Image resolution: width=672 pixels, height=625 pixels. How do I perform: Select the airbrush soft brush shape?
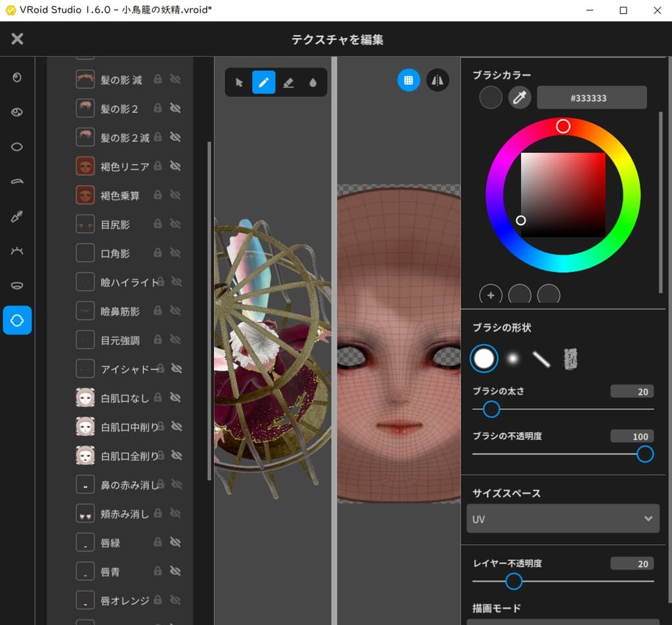(513, 358)
